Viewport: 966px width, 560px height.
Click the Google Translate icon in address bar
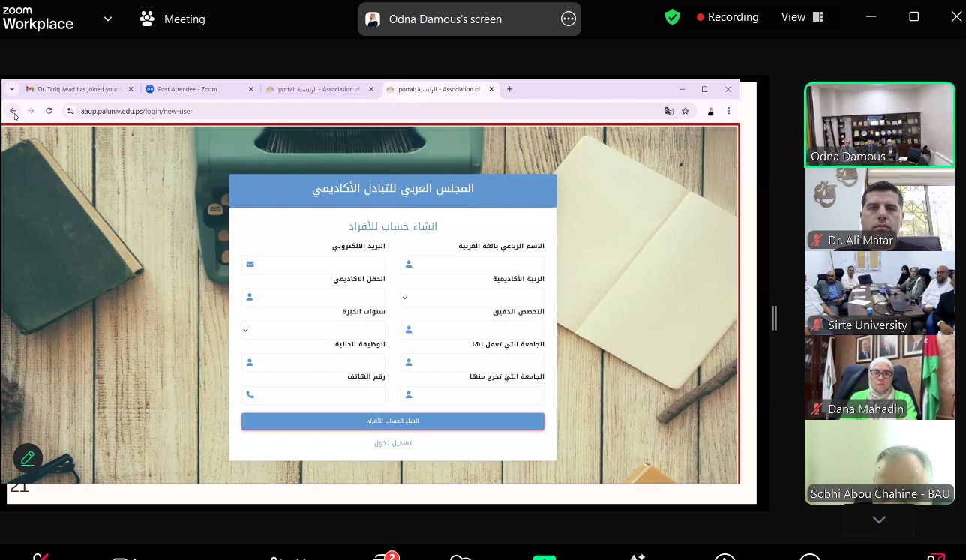669,111
